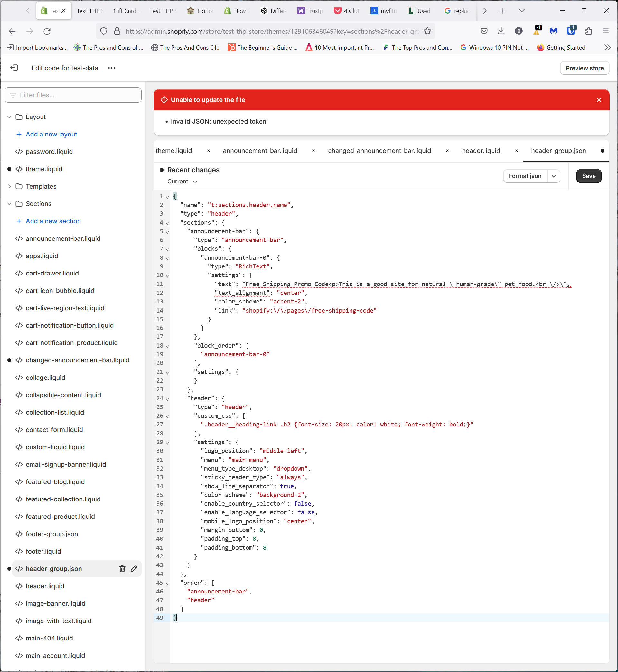
Task: Open the three-dot more actions menu
Action: [x=112, y=68]
